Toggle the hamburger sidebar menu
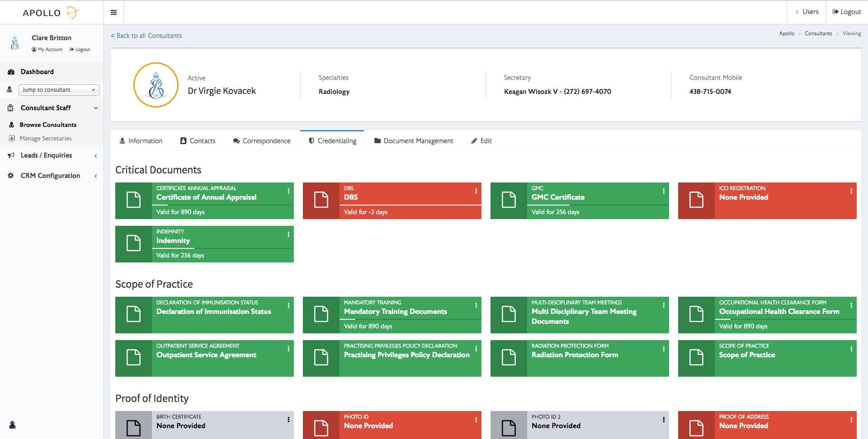 click(x=113, y=12)
